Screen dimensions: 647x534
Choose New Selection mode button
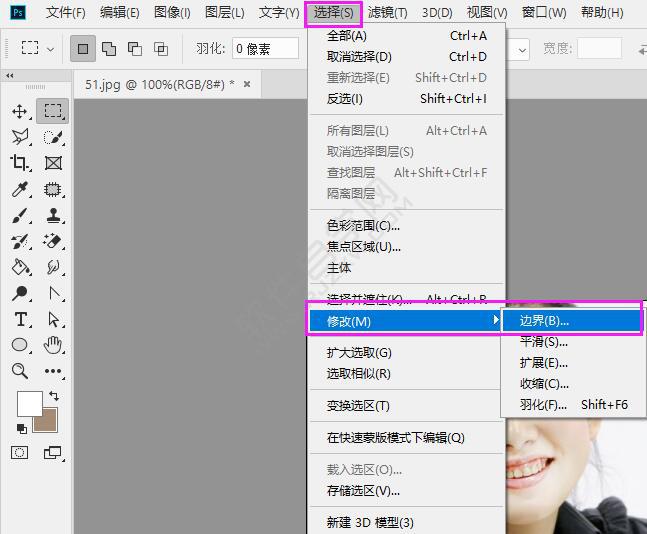[x=83, y=49]
